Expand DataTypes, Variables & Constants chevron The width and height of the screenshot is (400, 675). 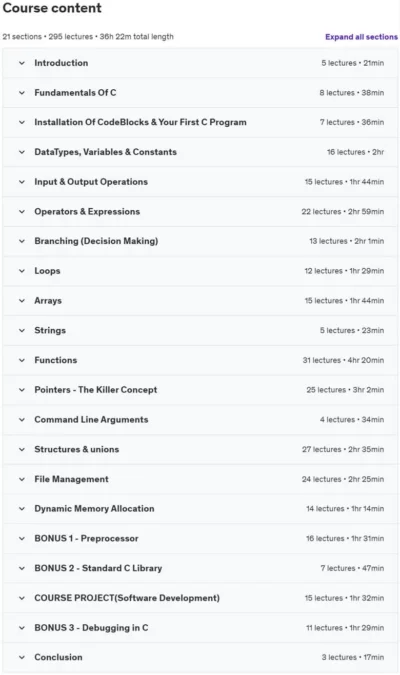coord(22,152)
